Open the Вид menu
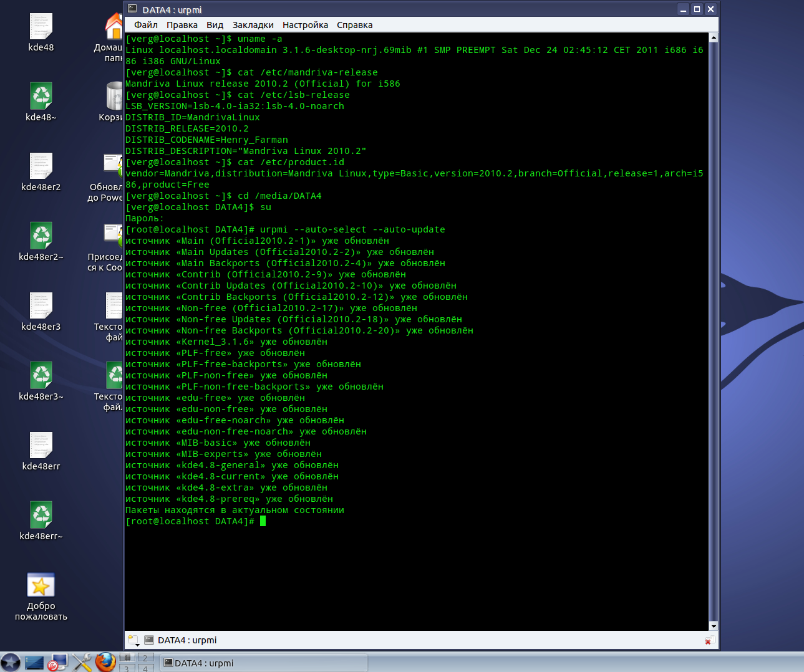The height and width of the screenshot is (672, 804). point(215,25)
